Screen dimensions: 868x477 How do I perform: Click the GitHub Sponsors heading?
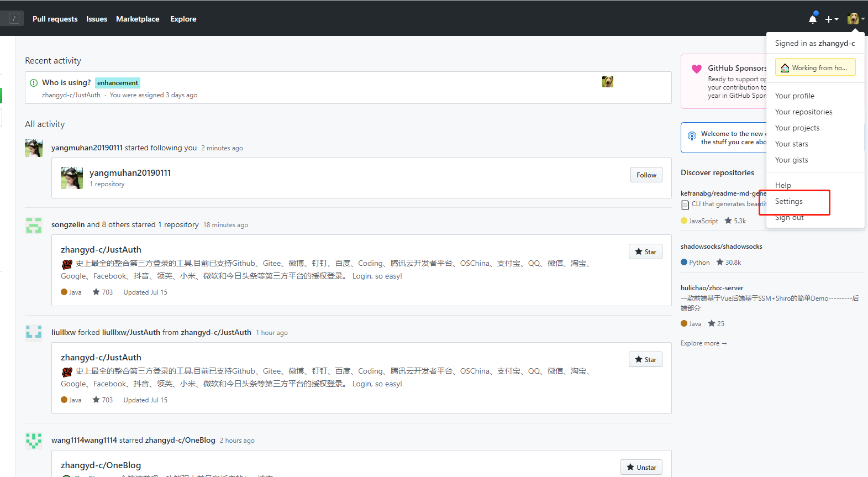[737, 68]
